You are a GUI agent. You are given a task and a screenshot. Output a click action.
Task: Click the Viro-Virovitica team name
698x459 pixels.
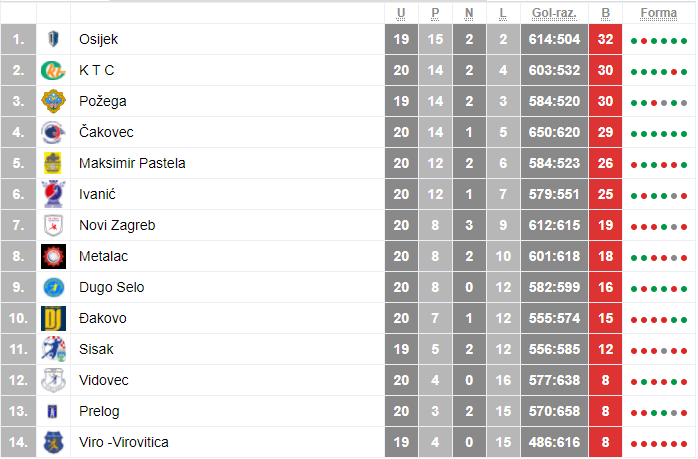pyautogui.click(x=123, y=442)
